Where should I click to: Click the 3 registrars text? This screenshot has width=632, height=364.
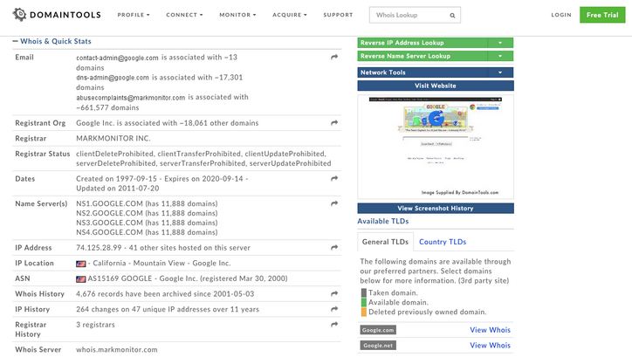click(95, 325)
